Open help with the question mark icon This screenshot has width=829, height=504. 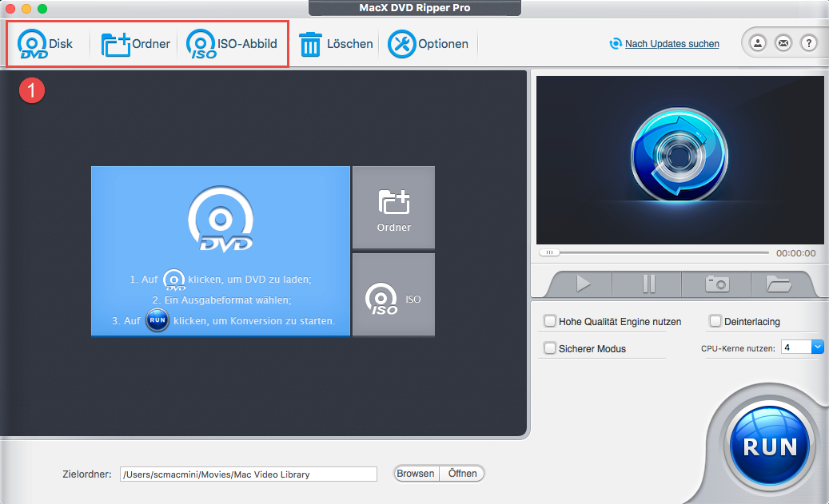808,43
